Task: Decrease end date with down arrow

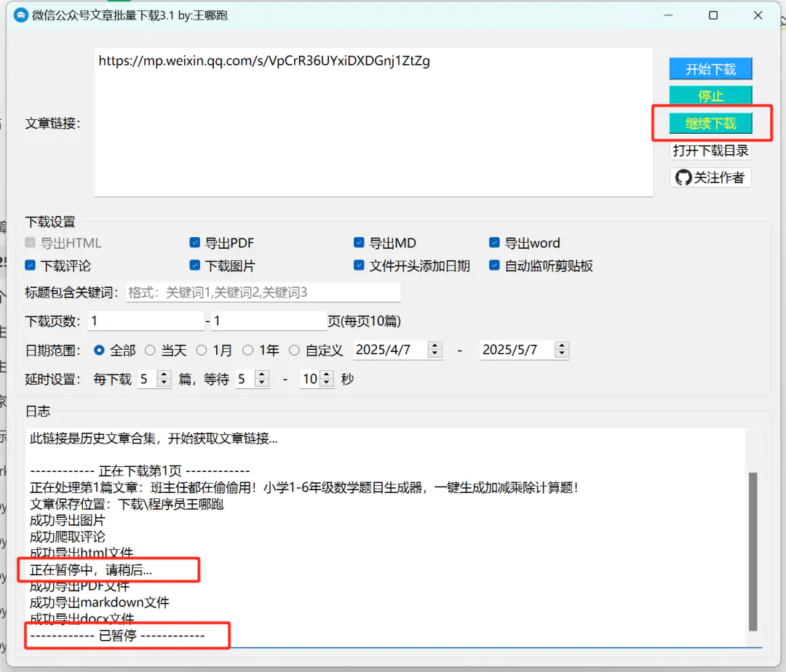Action: (x=562, y=354)
